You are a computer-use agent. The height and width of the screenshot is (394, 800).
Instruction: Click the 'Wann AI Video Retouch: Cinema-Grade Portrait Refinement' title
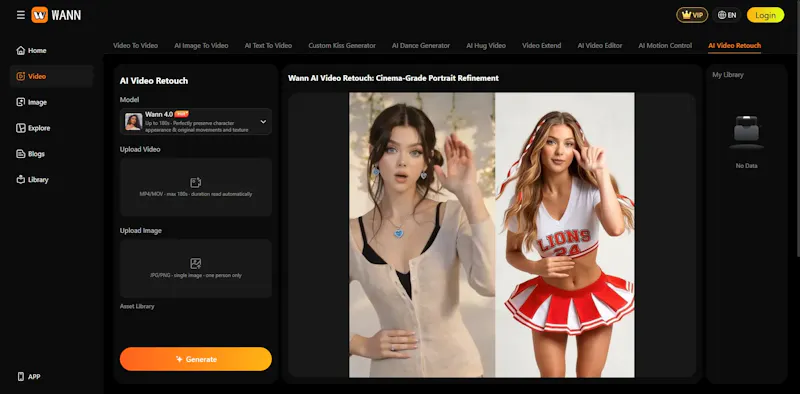point(393,78)
